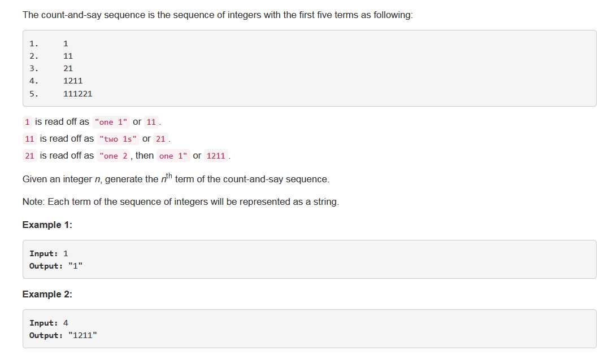Click the third term 21 in the list
The width and height of the screenshot is (604, 364).
pos(68,68)
